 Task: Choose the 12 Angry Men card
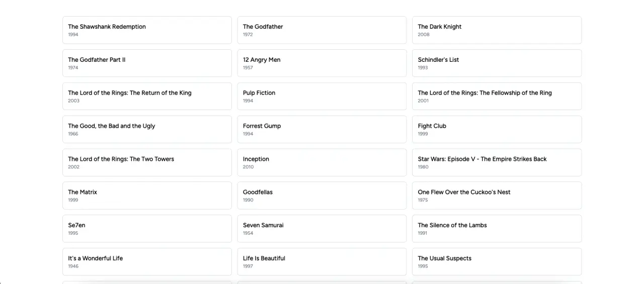click(321, 63)
